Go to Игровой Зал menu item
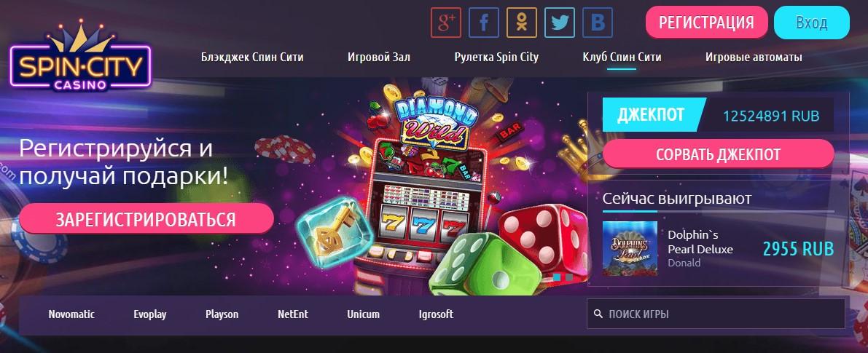The height and width of the screenshot is (353, 868). pos(379,57)
